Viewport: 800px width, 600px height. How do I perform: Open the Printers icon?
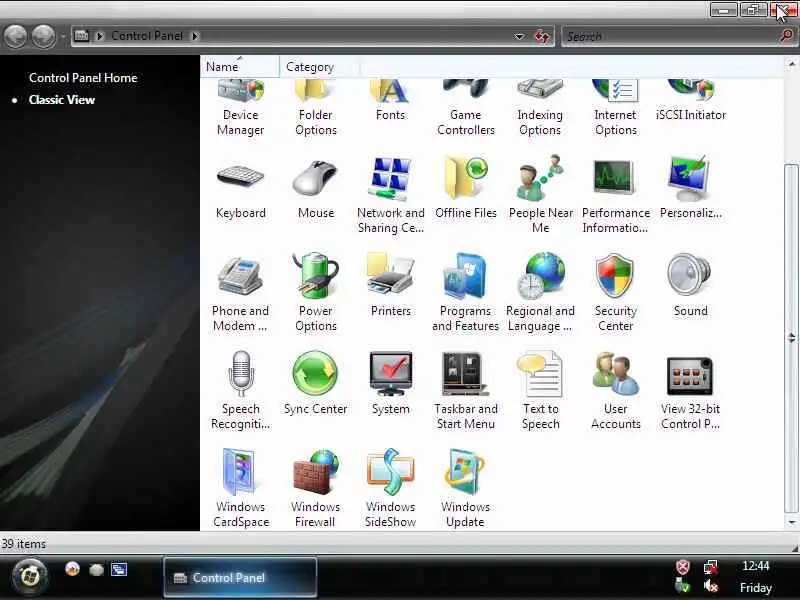pyautogui.click(x=390, y=286)
